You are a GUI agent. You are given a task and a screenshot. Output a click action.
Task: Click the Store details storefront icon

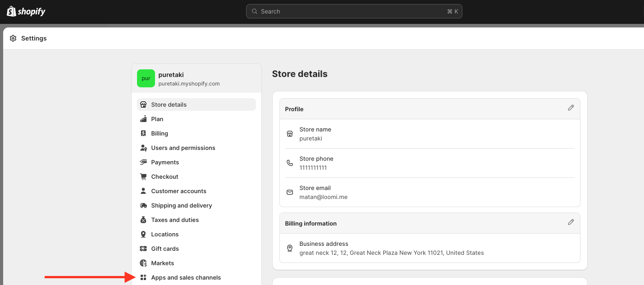tap(143, 104)
